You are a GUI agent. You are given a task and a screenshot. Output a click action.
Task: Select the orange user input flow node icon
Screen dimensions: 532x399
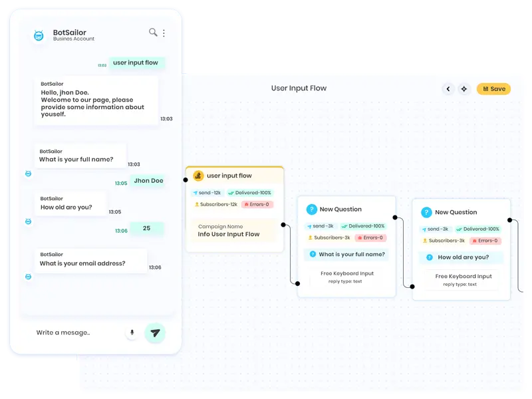198,176
